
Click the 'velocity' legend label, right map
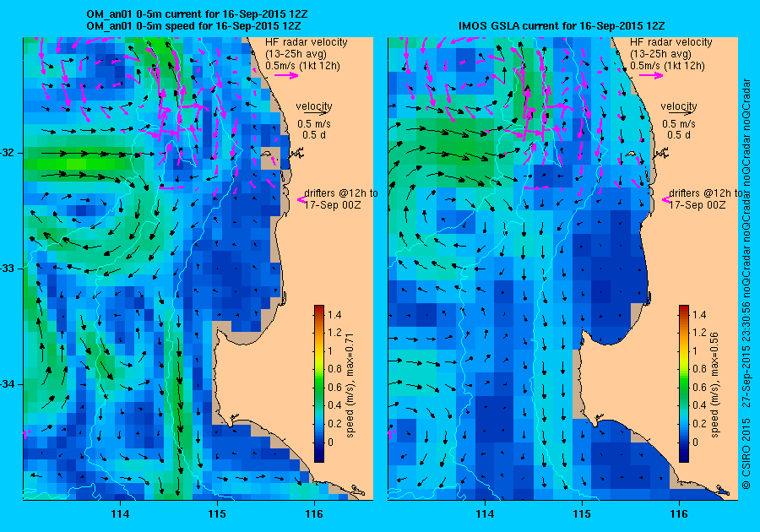coord(679,106)
